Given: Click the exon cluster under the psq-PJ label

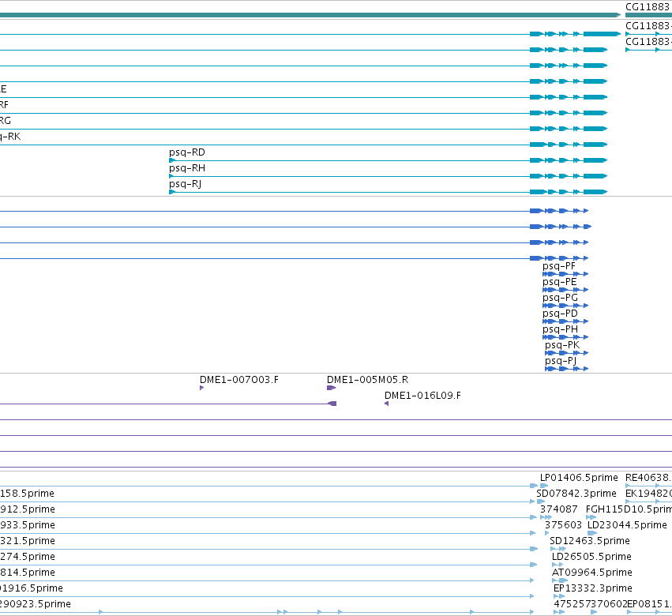Looking at the screenshot, I should tap(566, 369).
